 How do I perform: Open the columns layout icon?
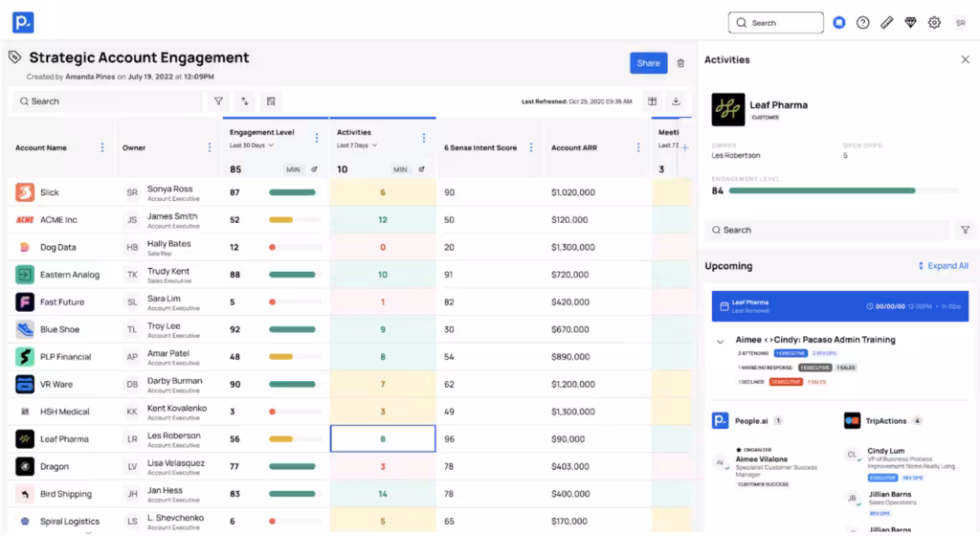tap(652, 101)
